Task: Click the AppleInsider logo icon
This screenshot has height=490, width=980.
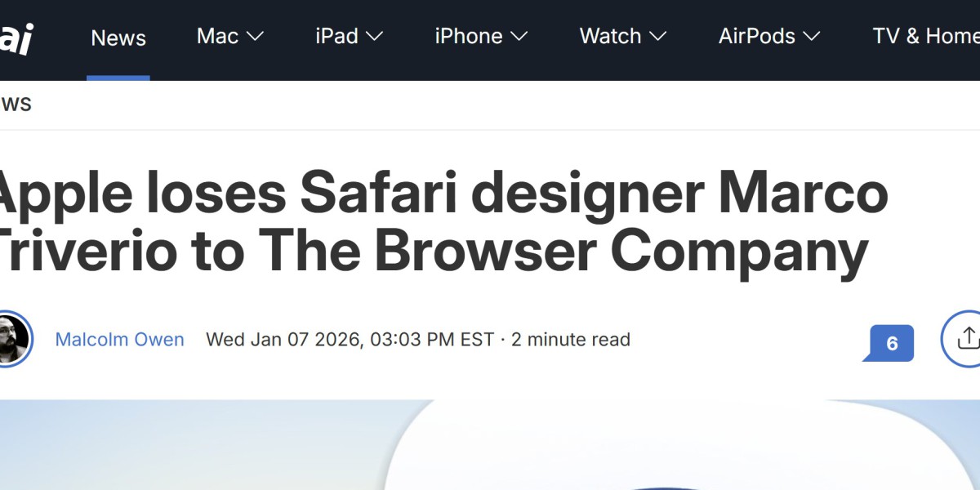Action: coord(16,37)
